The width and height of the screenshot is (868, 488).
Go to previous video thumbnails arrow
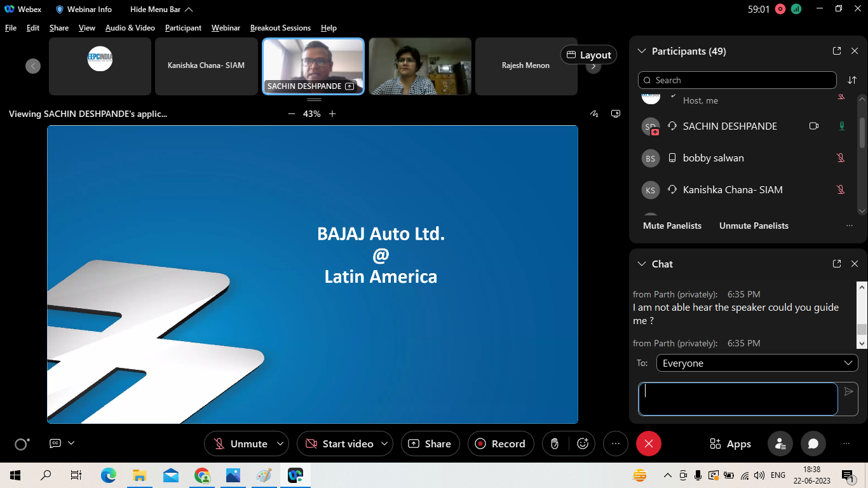[x=33, y=66]
